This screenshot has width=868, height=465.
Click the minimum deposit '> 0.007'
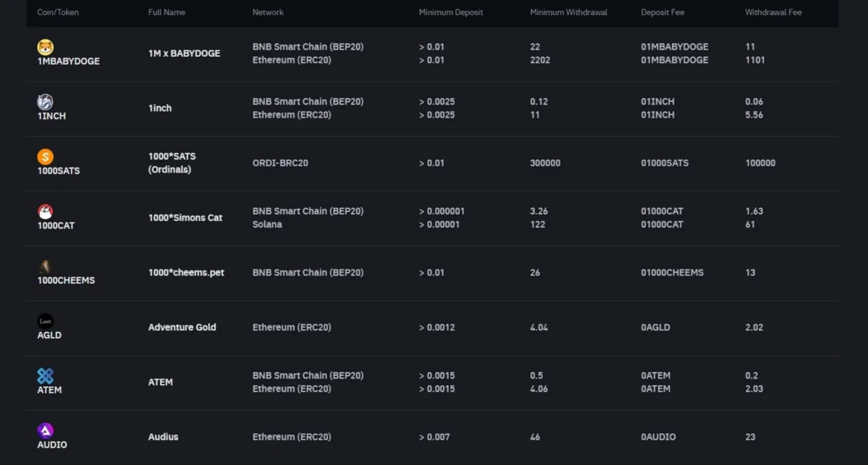tap(434, 437)
